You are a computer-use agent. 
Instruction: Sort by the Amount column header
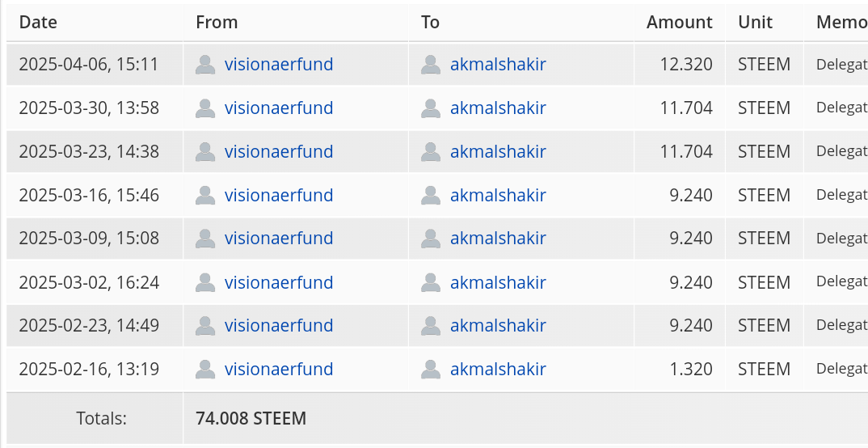click(x=679, y=22)
